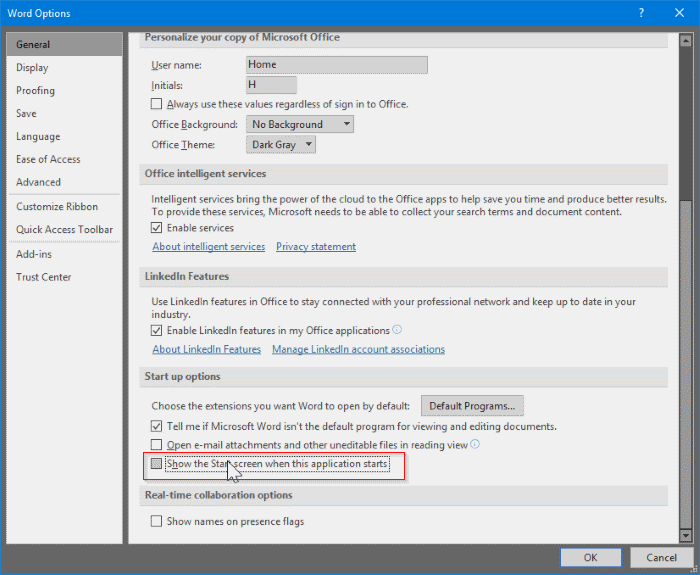
Task: Click the 'Start up options' section heading
Action: (182, 376)
